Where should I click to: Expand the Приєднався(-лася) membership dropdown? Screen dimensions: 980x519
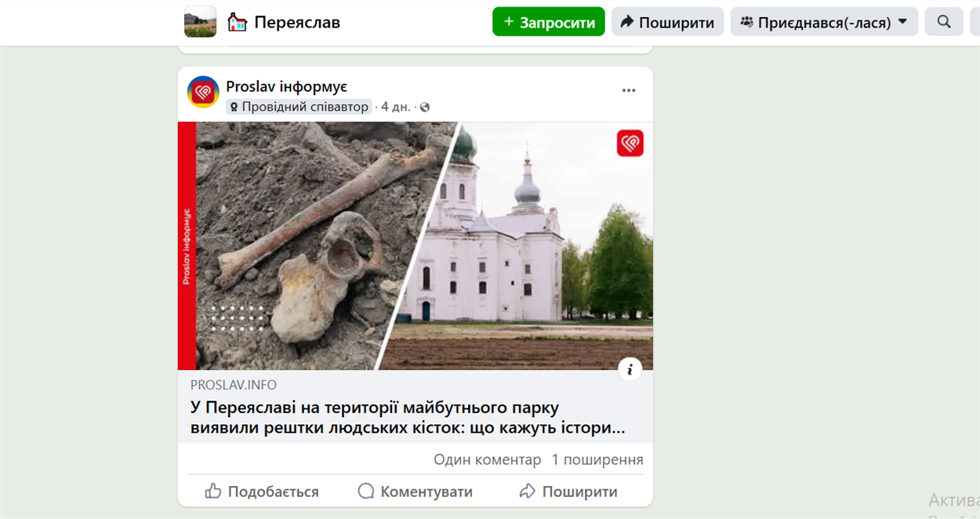tap(824, 22)
